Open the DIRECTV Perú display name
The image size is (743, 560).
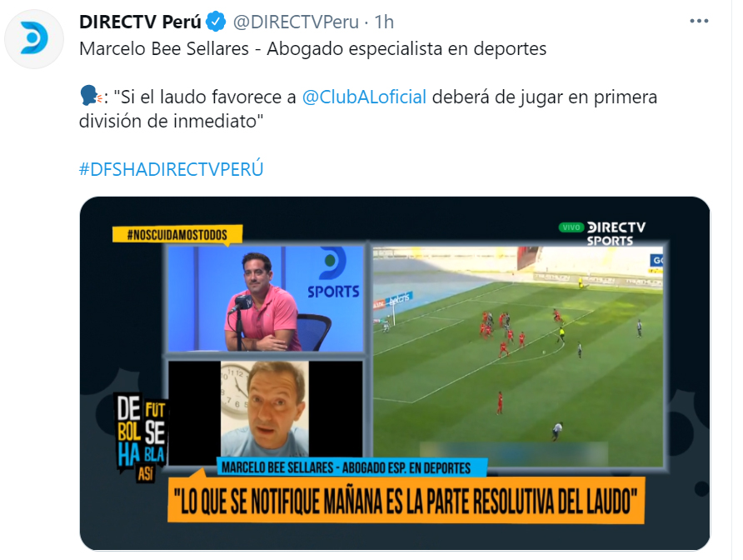coord(140,22)
